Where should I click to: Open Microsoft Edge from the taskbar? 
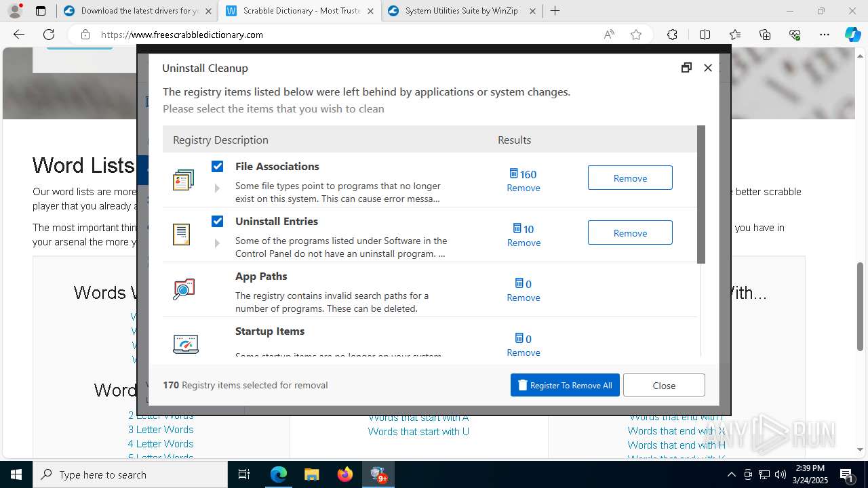click(279, 474)
